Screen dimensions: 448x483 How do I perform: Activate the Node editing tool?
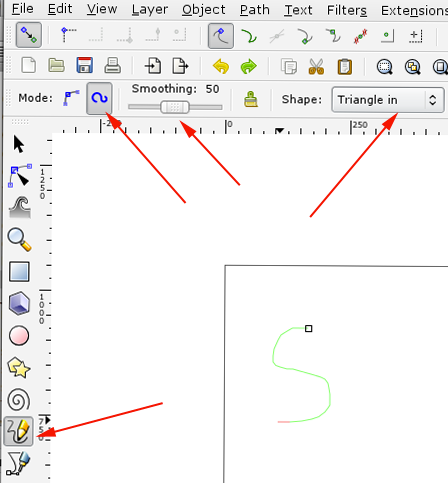(19, 176)
